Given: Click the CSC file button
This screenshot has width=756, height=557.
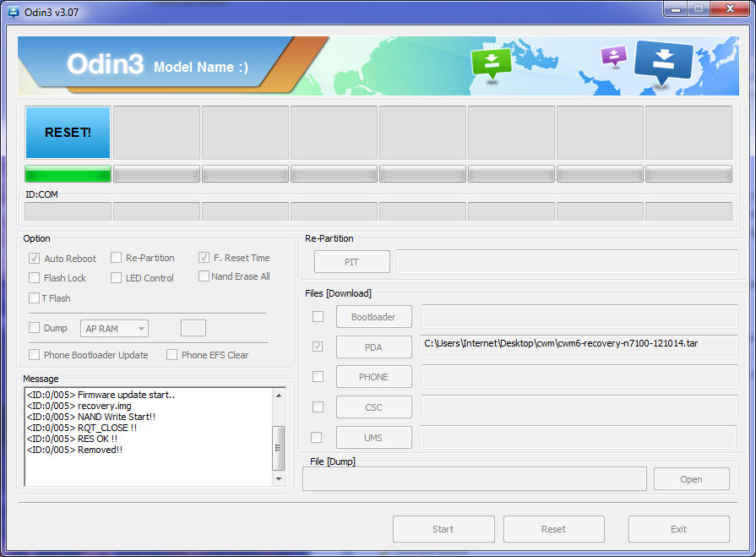Looking at the screenshot, I should click(373, 407).
